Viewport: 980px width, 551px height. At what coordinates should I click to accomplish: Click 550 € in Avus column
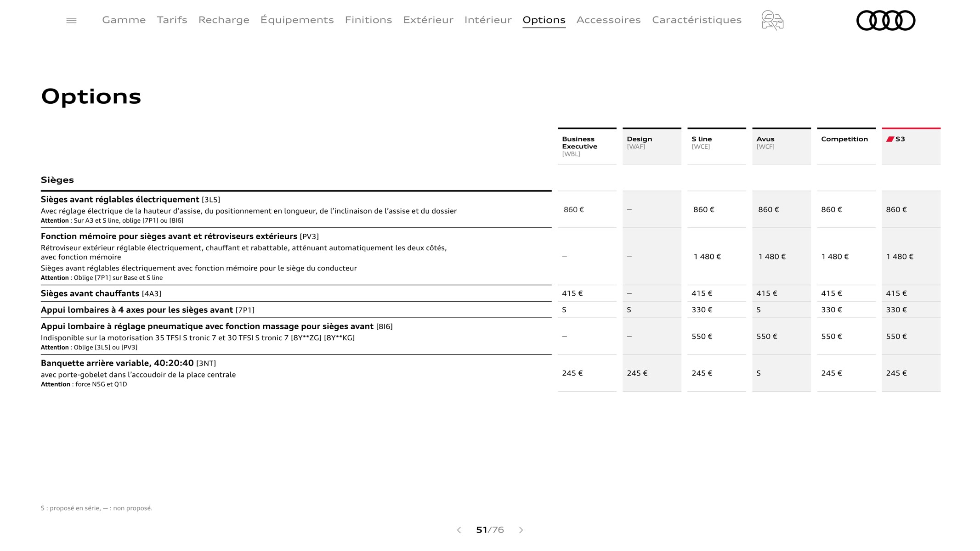(767, 337)
